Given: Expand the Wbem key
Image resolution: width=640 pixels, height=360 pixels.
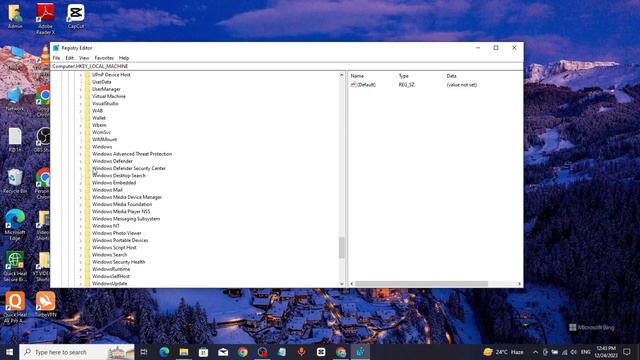Looking at the screenshot, I should pyautogui.click(x=81, y=125).
